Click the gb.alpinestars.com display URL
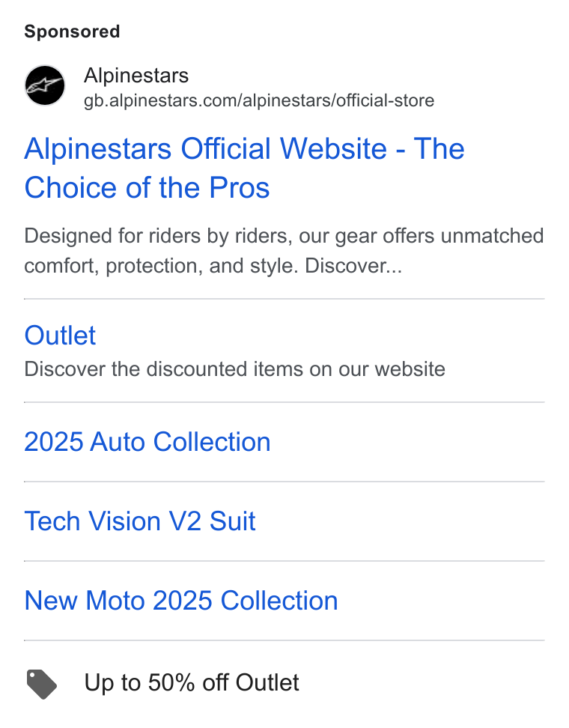Viewport: 569px width, 728px height. click(259, 100)
